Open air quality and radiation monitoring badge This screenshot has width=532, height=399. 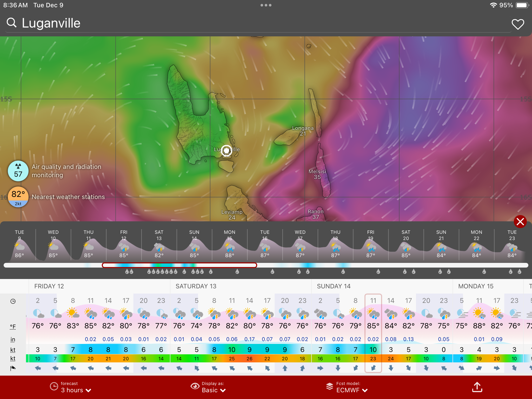pyautogui.click(x=18, y=171)
